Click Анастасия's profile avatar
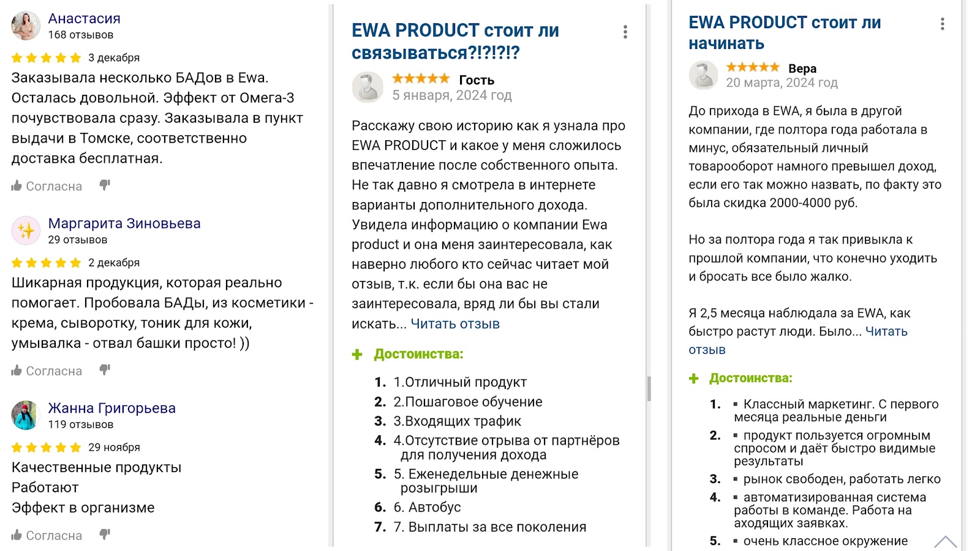980x551 pixels. click(x=26, y=26)
